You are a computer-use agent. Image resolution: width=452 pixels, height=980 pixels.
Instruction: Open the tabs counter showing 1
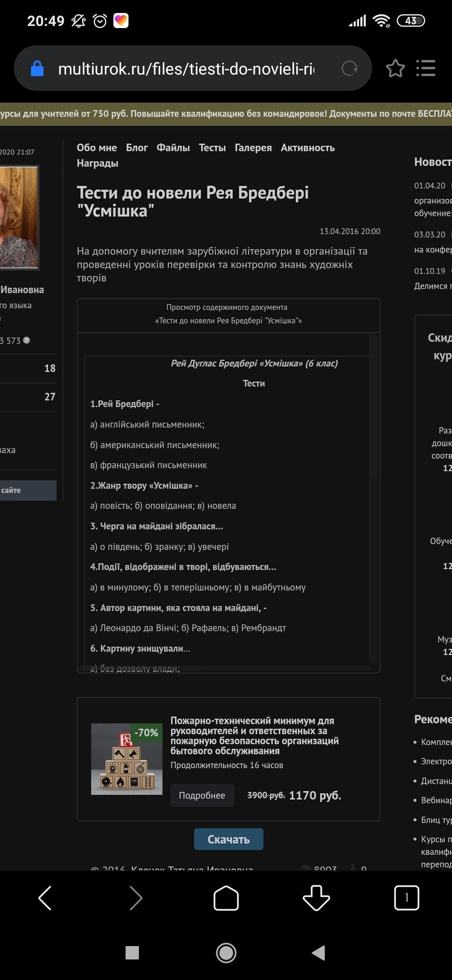406,897
